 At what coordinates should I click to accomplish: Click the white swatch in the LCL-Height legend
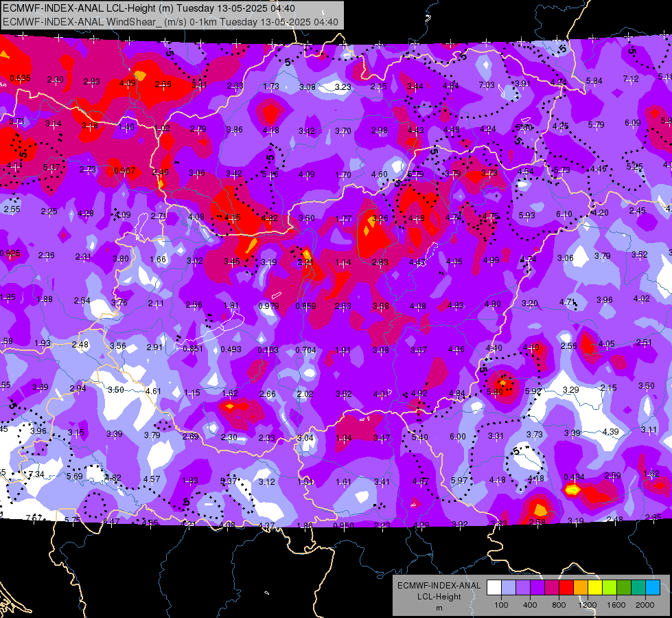pos(494,587)
